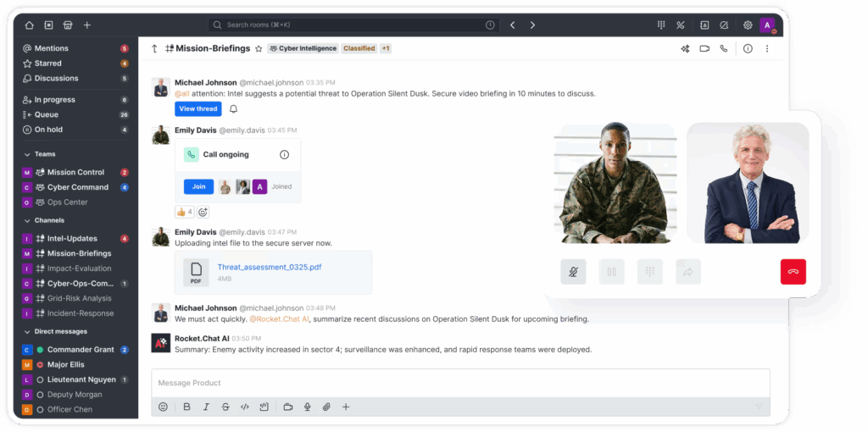Expand the +1 extra tags badge

[x=386, y=48]
